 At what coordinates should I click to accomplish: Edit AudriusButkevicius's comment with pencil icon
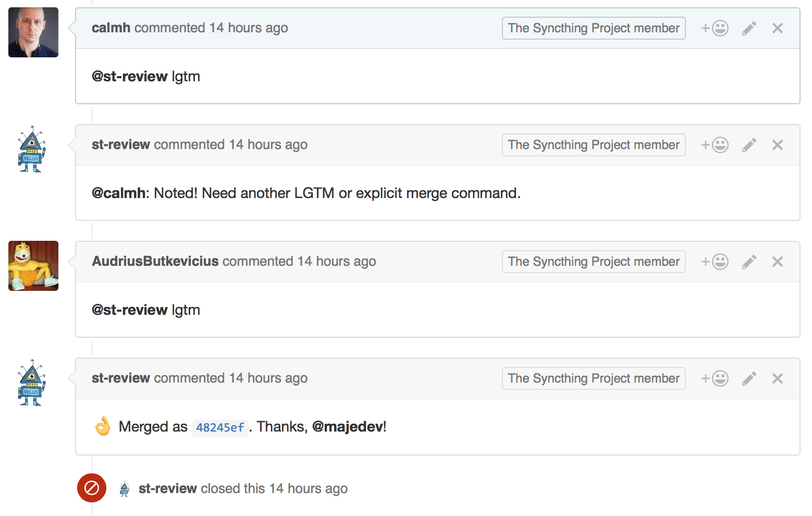(x=749, y=262)
